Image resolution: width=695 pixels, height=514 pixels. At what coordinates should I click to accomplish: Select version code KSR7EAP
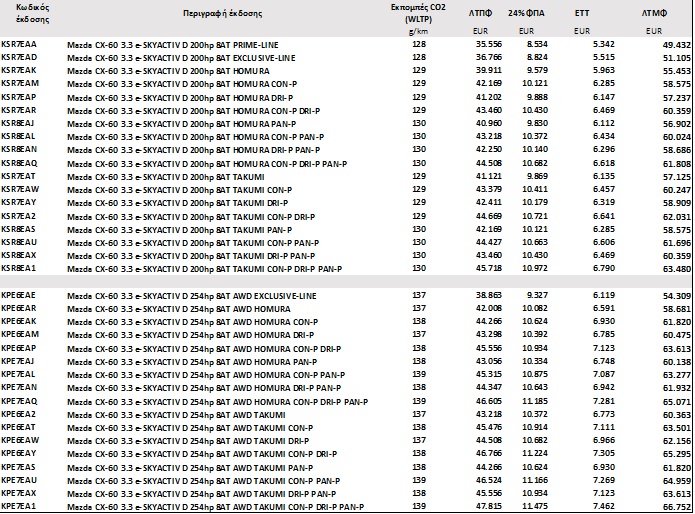coord(19,97)
